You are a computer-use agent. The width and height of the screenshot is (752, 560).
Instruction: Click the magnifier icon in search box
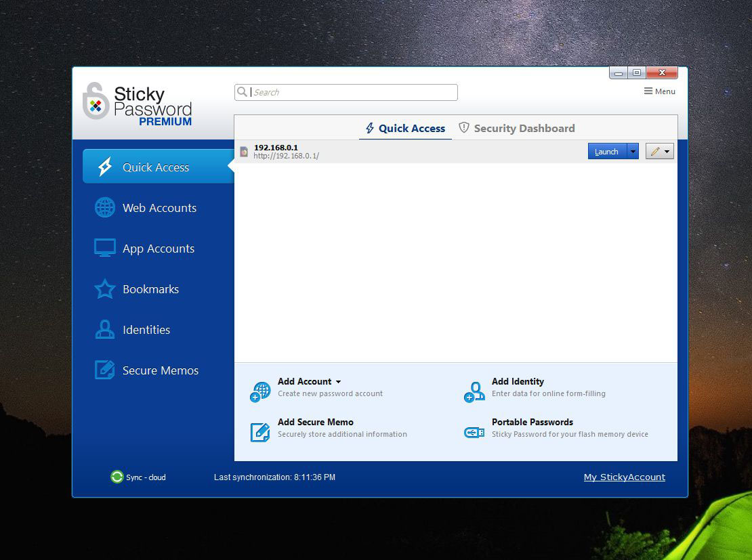click(242, 91)
